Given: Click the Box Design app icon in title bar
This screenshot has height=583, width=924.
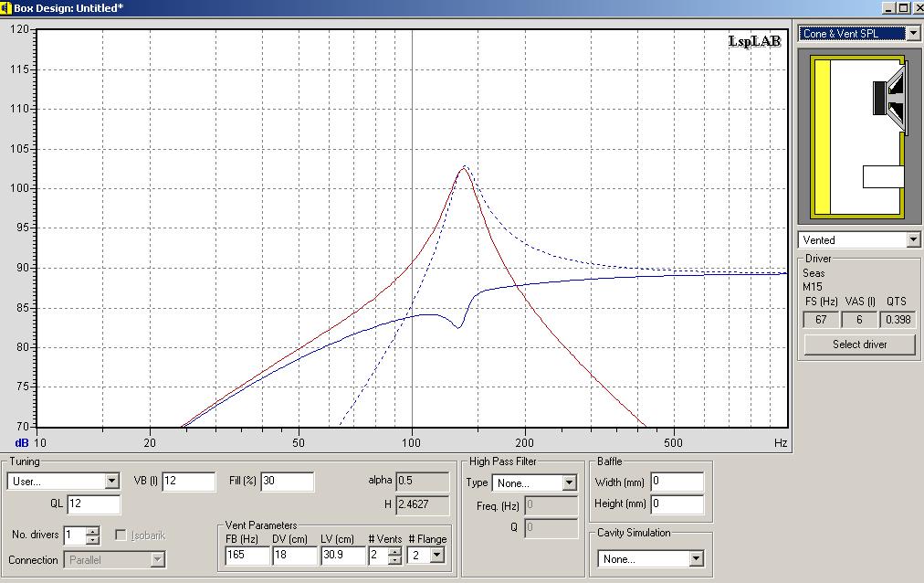Looking at the screenshot, I should click(x=6, y=7).
